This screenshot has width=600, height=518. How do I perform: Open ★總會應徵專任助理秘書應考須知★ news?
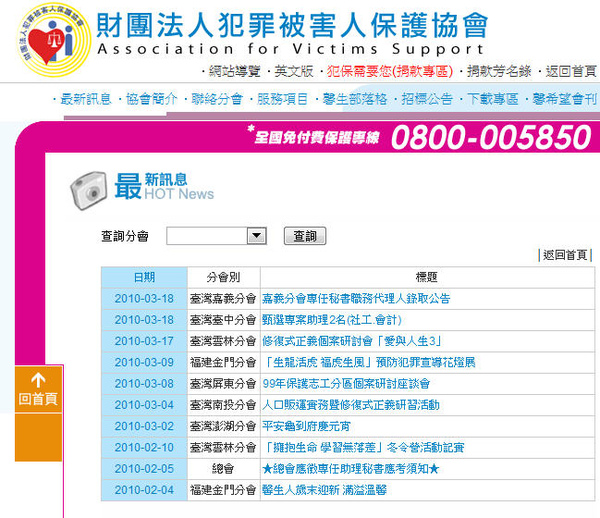[x=351, y=469]
